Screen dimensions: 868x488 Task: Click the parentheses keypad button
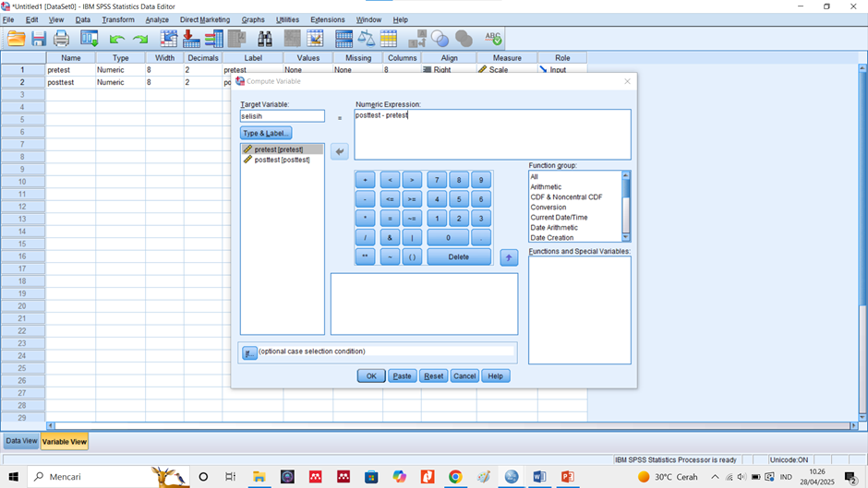click(412, 256)
